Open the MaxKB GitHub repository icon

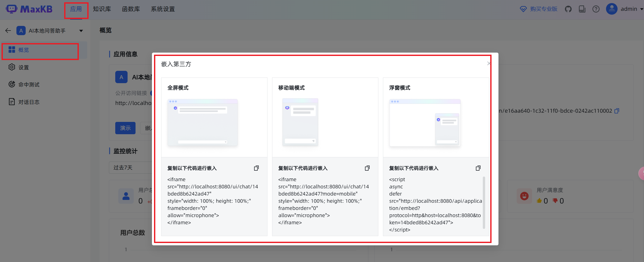coord(568,9)
